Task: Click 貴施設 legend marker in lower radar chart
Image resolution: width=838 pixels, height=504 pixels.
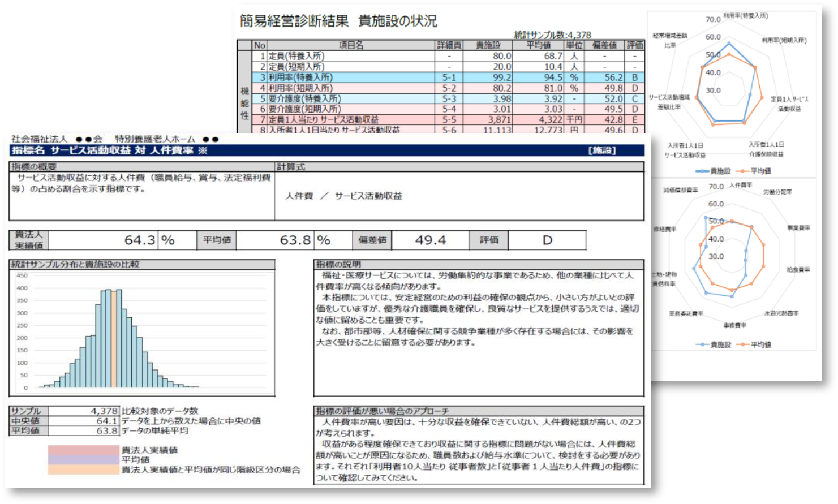Action: tap(702, 344)
